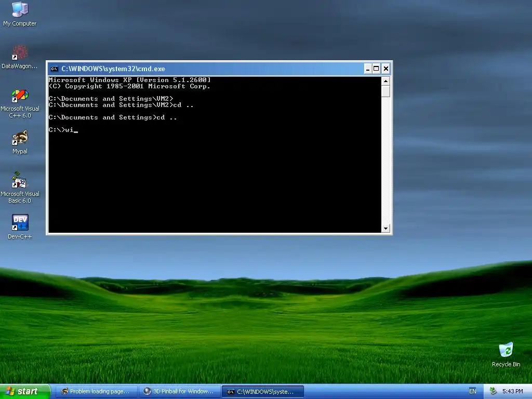The image size is (532, 399).
Task: Click the "(C) Copyright 1985-2001 Microsoft Corp." line
Action: click(129, 87)
